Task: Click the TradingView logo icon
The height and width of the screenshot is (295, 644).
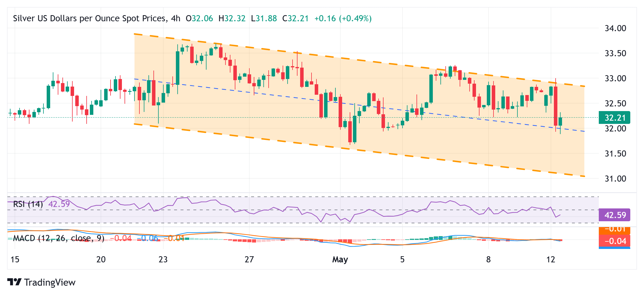Action: tap(14, 282)
